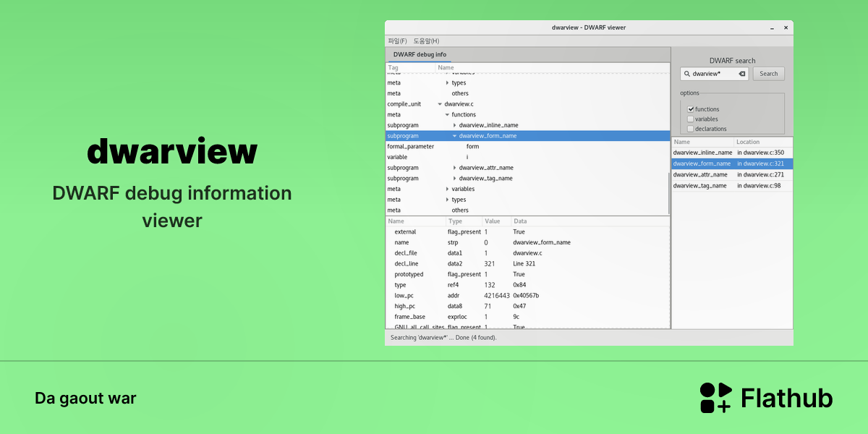This screenshot has width=868, height=434.
Task: Close the dwarview window
Action: pyautogui.click(x=785, y=27)
